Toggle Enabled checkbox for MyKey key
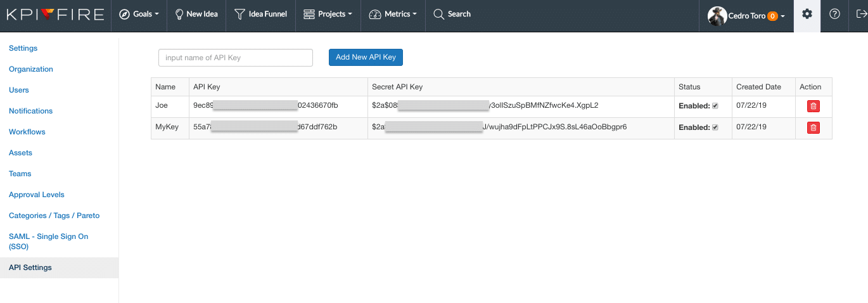This screenshot has width=868, height=303. pyautogui.click(x=715, y=127)
